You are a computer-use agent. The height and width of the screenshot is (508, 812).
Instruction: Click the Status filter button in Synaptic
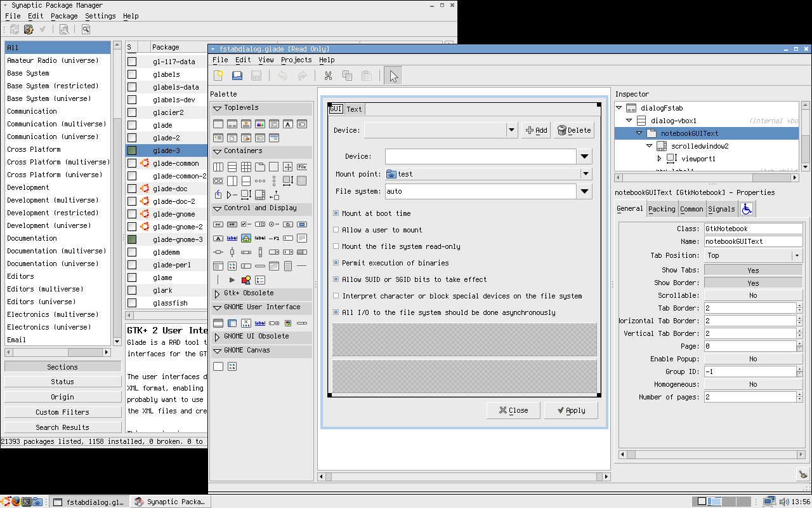[62, 382]
